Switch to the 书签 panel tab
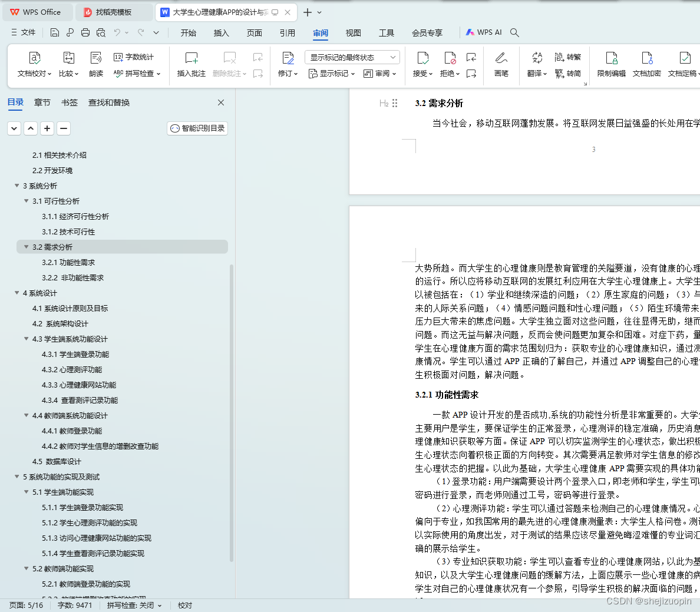Image resolution: width=700 pixels, height=612 pixels. click(69, 102)
